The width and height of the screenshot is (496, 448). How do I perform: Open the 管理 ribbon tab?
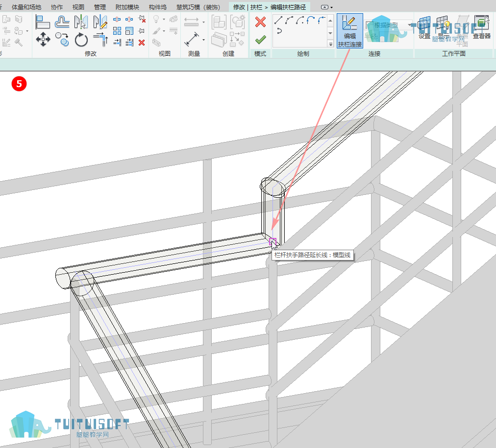(x=100, y=7)
